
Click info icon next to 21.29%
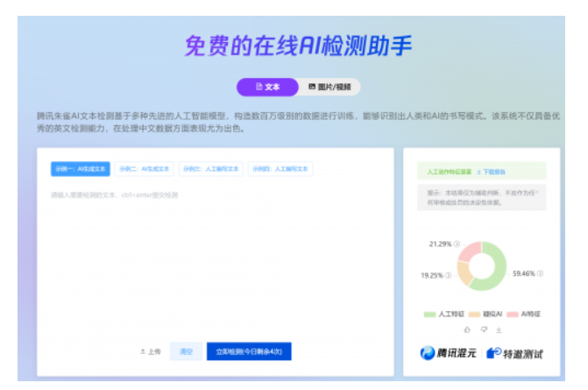tap(456, 243)
